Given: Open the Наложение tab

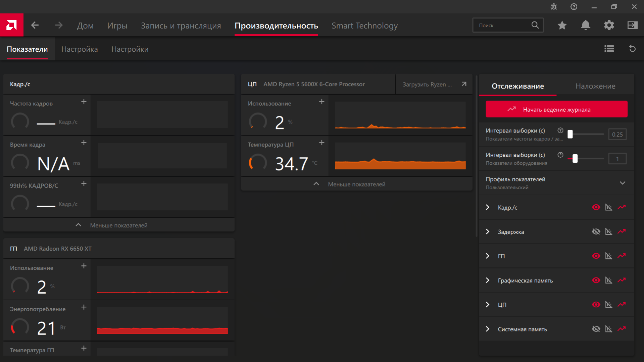Looking at the screenshot, I should pyautogui.click(x=595, y=86).
